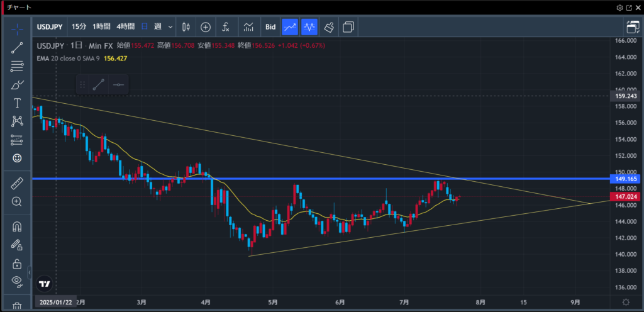This screenshot has height=312, width=644.
Task: Open the emoji icons tool
Action: tap(17, 158)
